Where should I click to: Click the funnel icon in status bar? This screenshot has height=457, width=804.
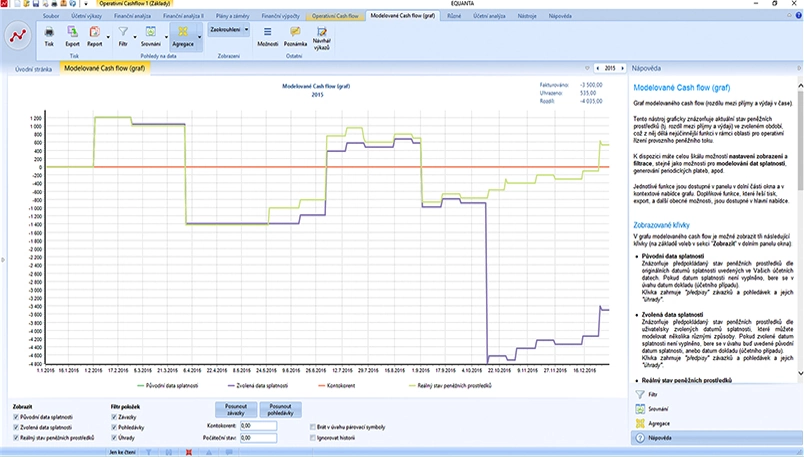[x=148, y=452]
